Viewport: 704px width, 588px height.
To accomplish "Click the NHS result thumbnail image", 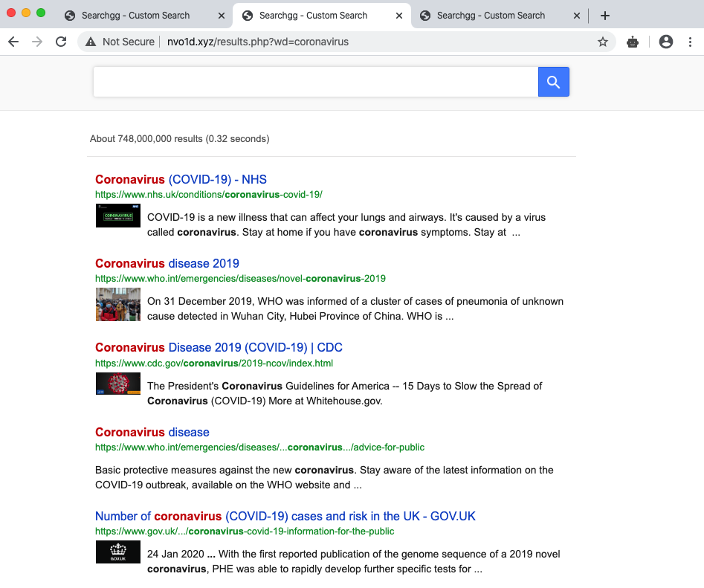I will tap(117, 216).
